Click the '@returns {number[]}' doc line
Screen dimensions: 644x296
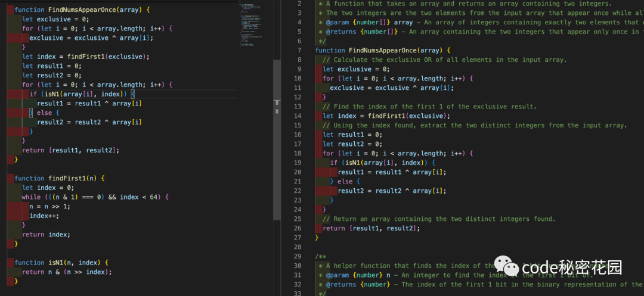pyautogui.click(x=481, y=32)
